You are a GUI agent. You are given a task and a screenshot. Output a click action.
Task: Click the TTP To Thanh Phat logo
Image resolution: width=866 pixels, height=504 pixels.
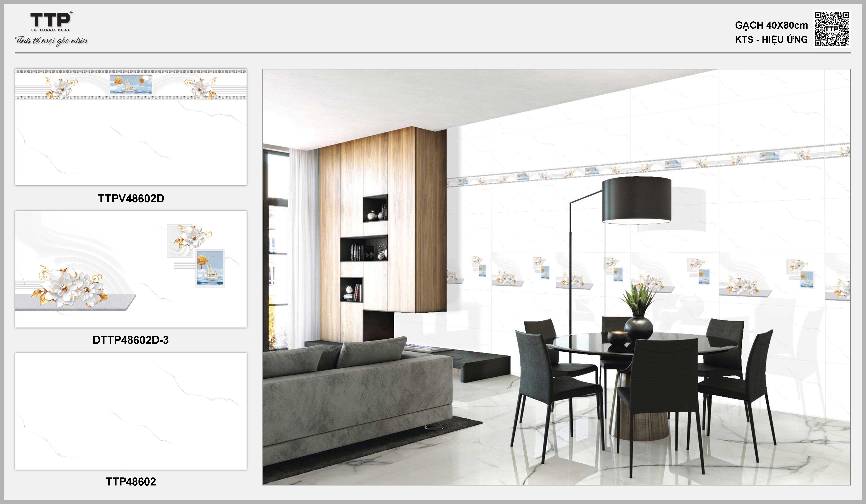51,22
